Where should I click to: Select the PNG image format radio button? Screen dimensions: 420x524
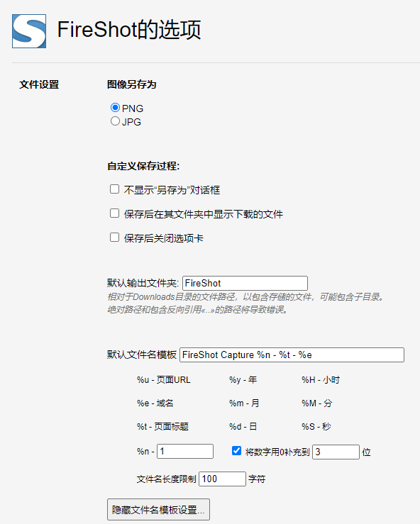pyautogui.click(x=115, y=108)
